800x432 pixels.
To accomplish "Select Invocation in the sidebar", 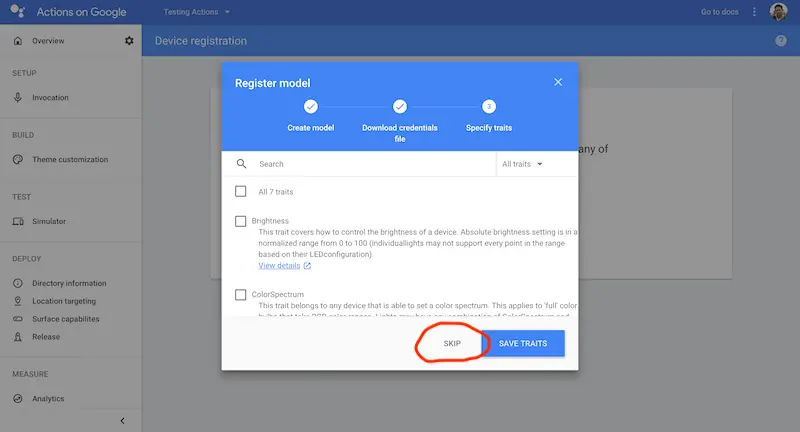I will tap(50, 97).
